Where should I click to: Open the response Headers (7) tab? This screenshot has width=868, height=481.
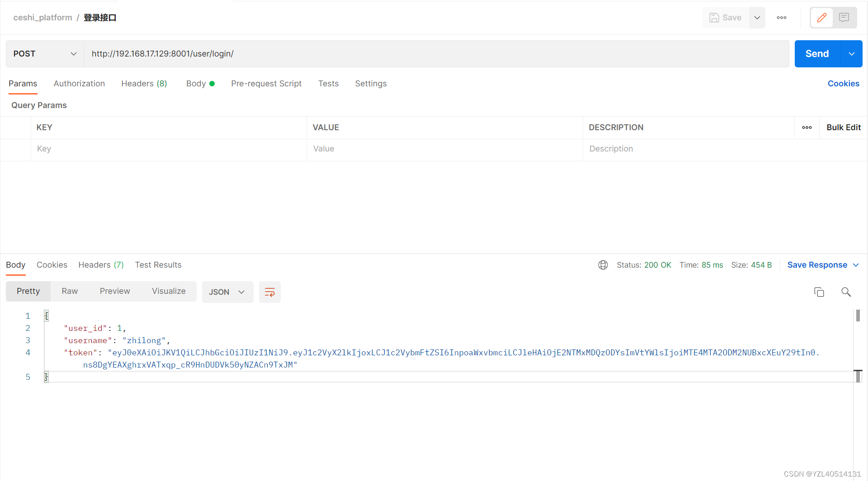101,265
